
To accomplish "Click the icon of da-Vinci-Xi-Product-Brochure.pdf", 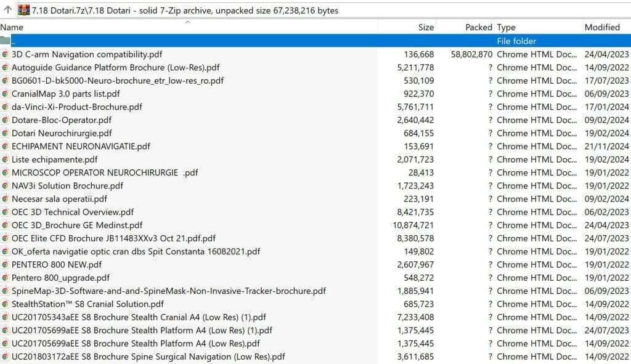I will (5, 107).
